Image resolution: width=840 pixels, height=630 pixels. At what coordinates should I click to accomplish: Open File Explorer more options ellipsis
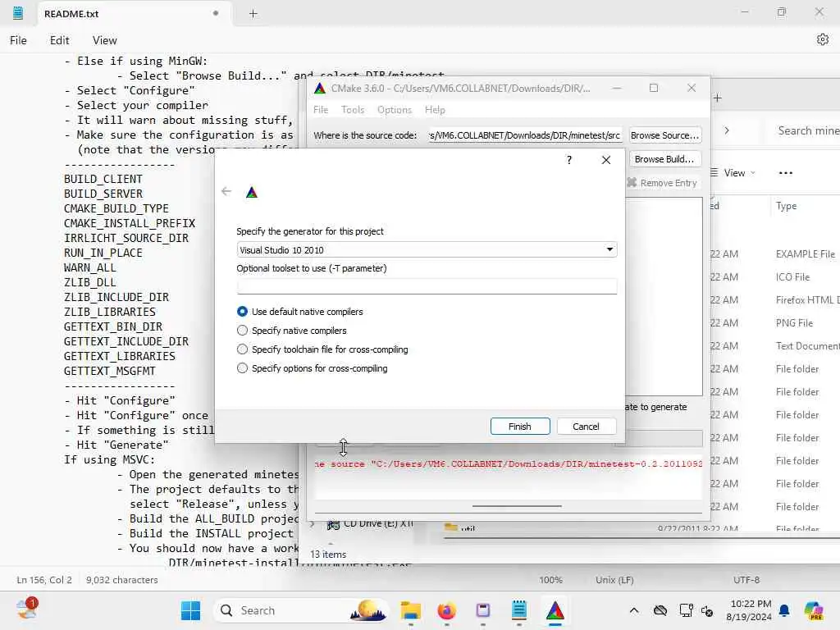[785, 172]
